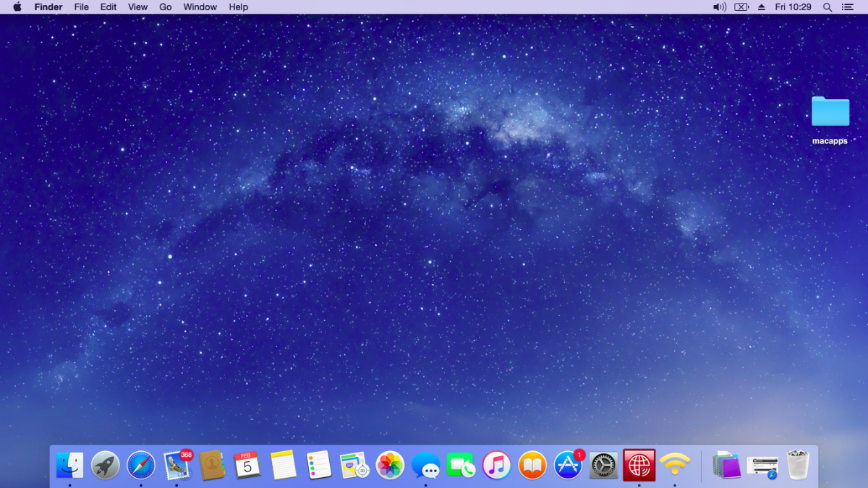
Task: Launch iTunes from the Dock
Action: pyautogui.click(x=496, y=465)
